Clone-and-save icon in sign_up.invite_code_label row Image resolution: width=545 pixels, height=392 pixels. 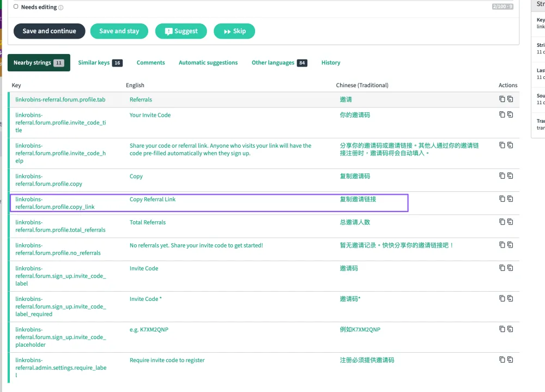(510, 268)
